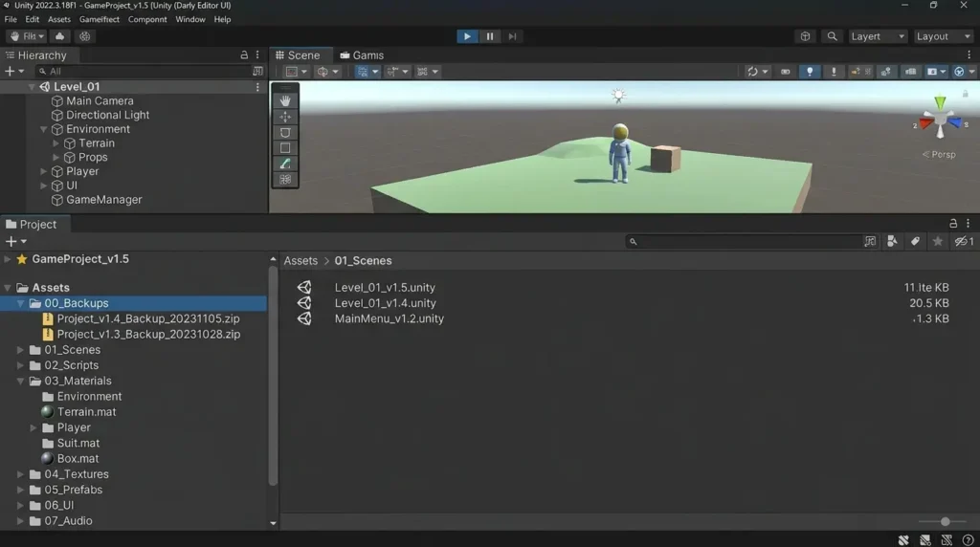Toggle the Scene audio icon
The width and height of the screenshot is (980, 547).
coord(834,71)
